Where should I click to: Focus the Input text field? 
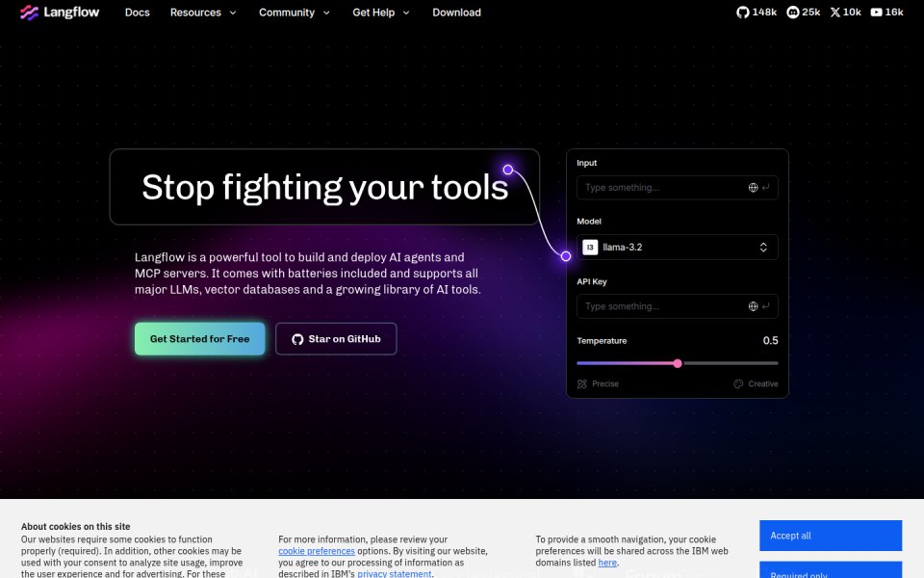677,188
